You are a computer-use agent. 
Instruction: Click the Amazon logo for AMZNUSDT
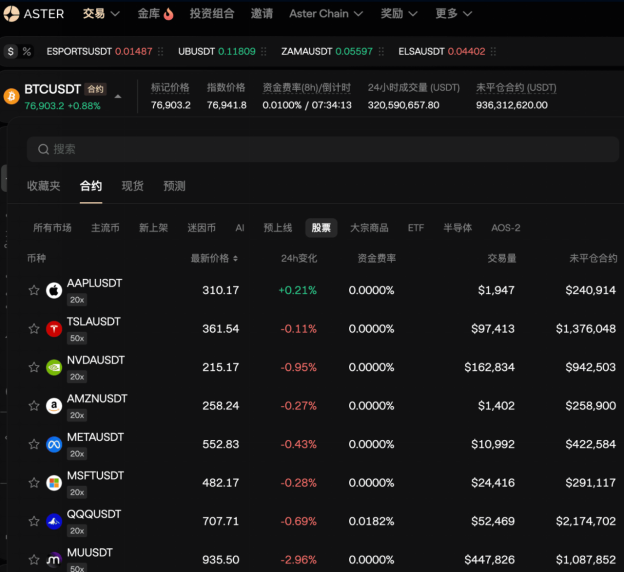(54, 406)
